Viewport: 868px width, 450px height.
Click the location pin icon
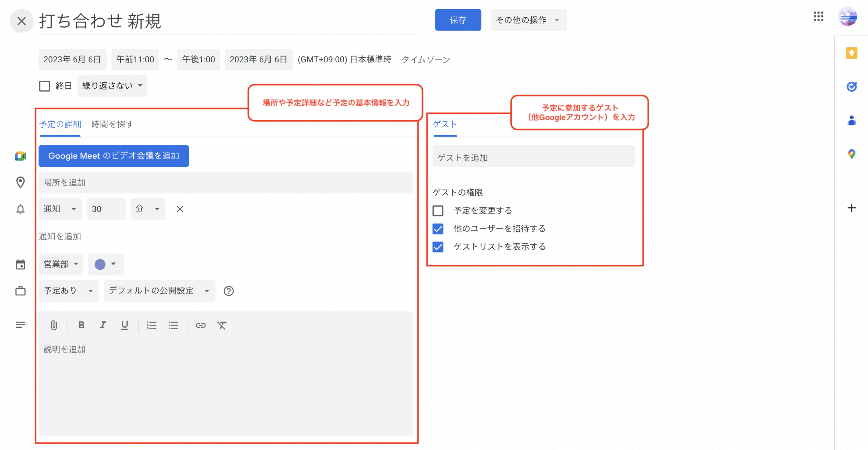coord(20,183)
